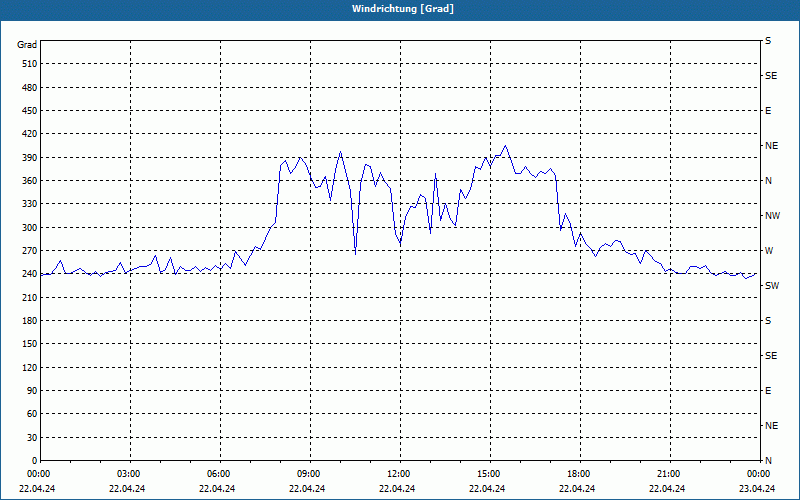Click the 510 value on y-axis
The height and width of the screenshot is (500, 800).
[x=28, y=64]
